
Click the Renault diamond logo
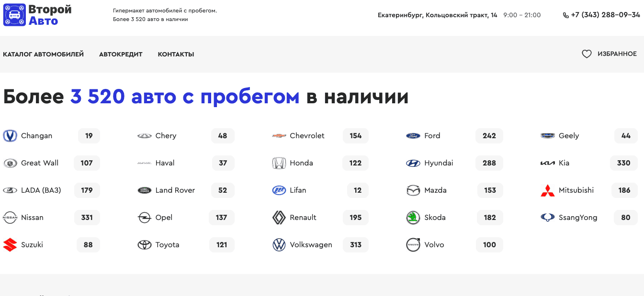click(278, 217)
